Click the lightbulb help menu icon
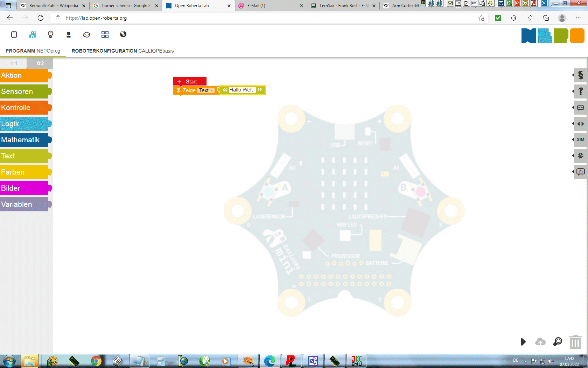 pyautogui.click(x=50, y=34)
